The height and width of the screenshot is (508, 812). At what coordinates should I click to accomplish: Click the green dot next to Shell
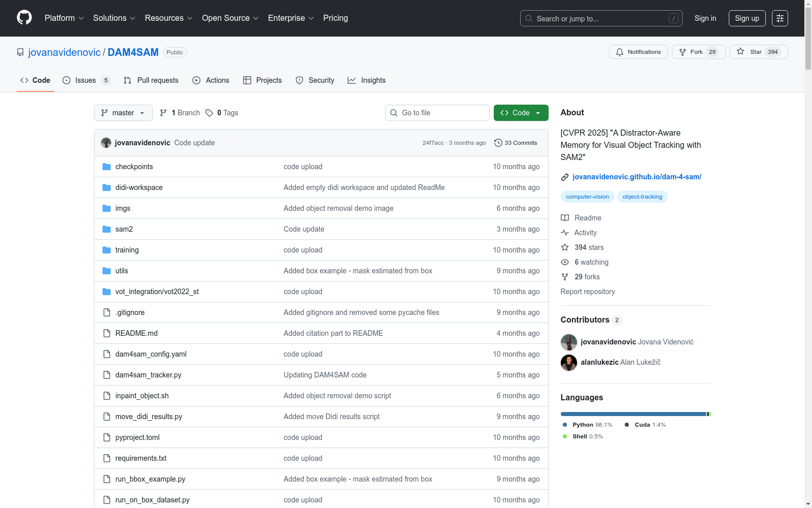(565, 436)
